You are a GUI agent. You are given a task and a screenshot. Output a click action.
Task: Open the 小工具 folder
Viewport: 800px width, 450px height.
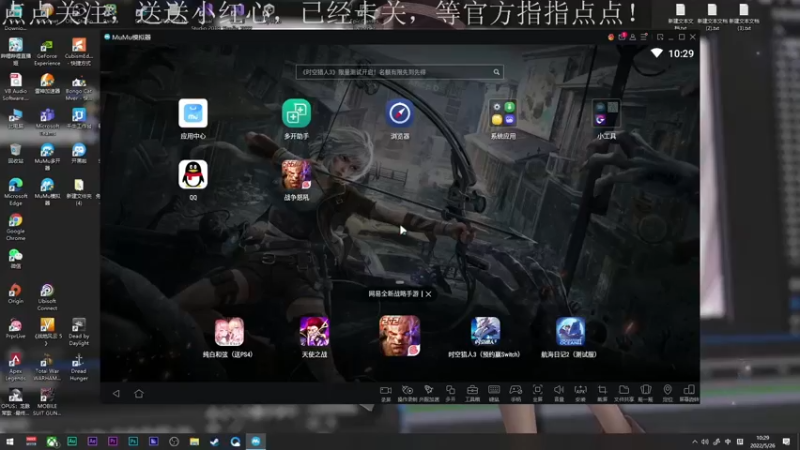[606, 113]
